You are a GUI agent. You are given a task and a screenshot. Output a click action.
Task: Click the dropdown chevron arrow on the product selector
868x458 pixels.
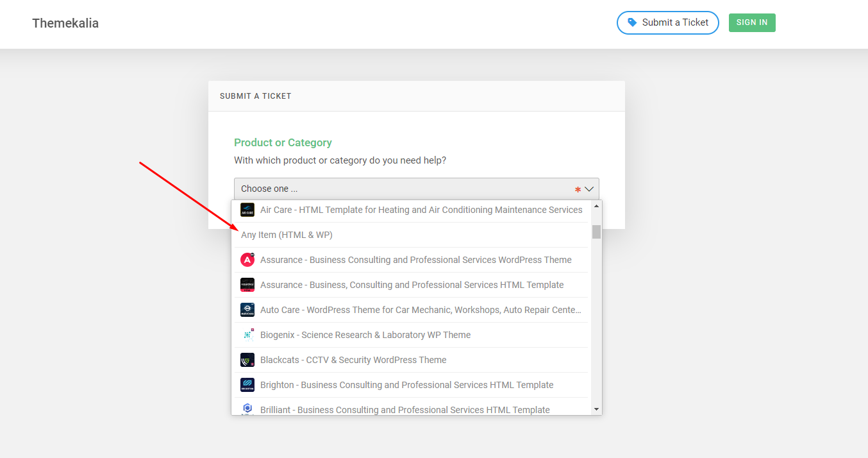coord(590,189)
